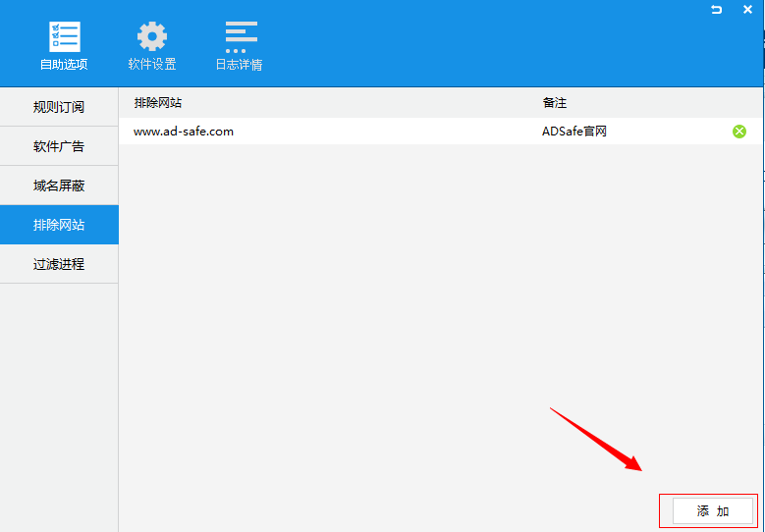Remove www.ad-safe.com with green delete icon
The width and height of the screenshot is (765, 532).
click(739, 132)
